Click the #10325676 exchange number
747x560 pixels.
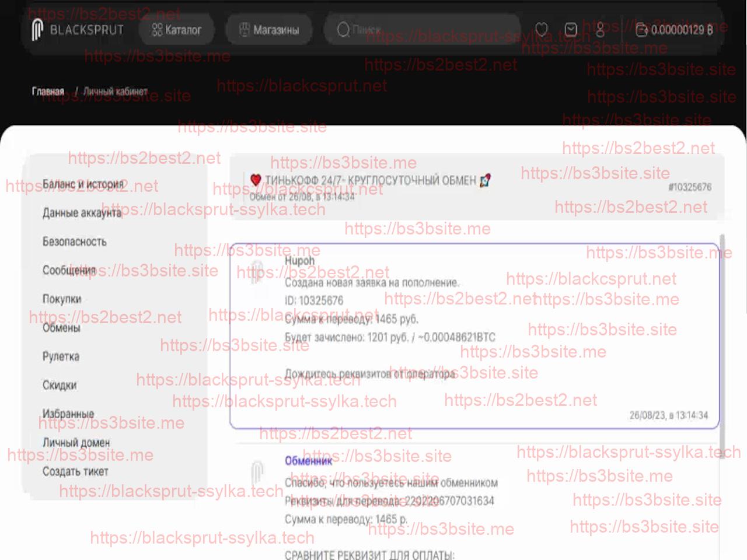pos(690,187)
